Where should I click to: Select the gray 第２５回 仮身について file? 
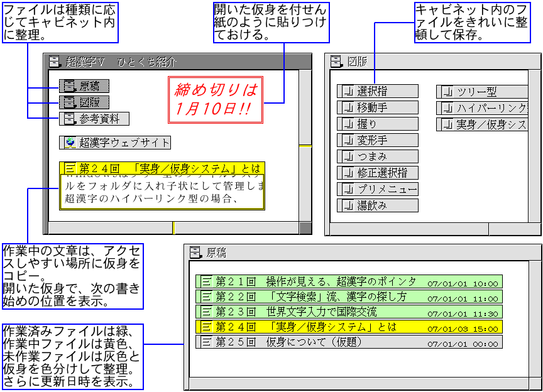coord(349,342)
